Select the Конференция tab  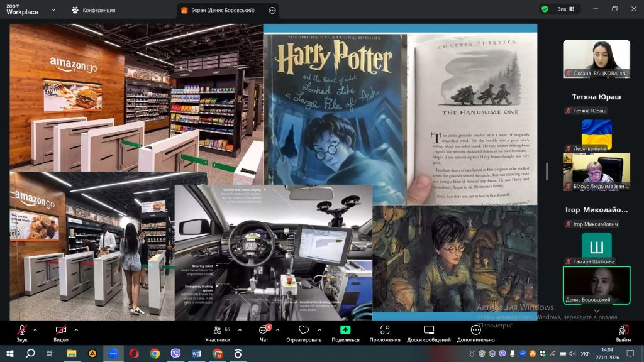click(x=94, y=10)
